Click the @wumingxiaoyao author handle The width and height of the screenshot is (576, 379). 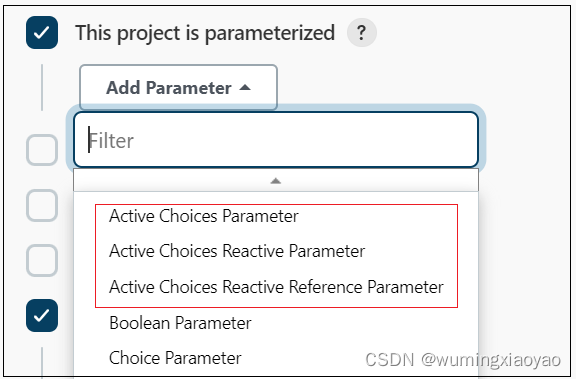(x=491, y=360)
